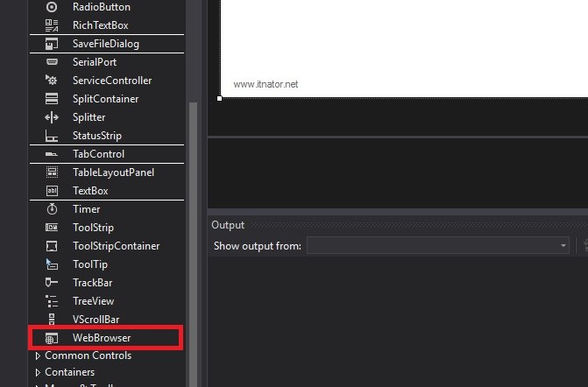Click the TreeView control icon
Viewport: 588px width, 387px height.
coord(52,301)
